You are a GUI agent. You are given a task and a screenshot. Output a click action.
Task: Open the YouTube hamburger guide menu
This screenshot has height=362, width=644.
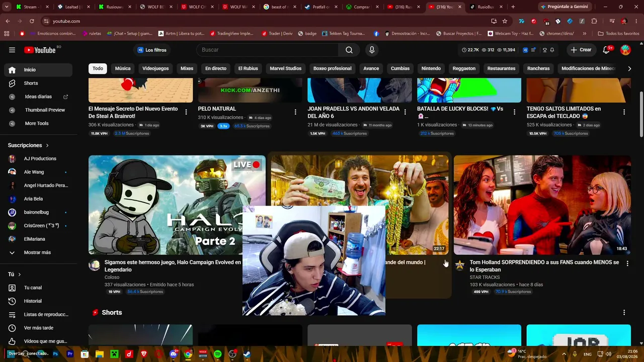tap(12, 50)
